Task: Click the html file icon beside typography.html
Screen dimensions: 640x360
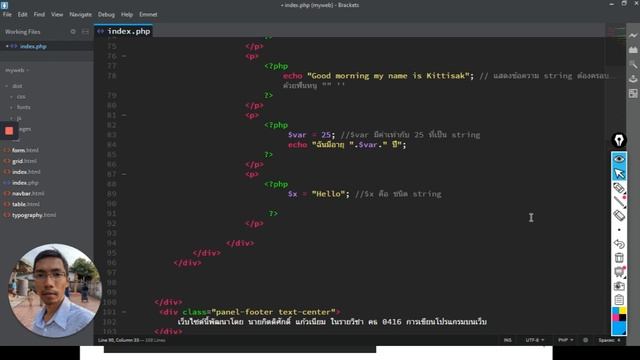Action: pyautogui.click(x=7, y=215)
